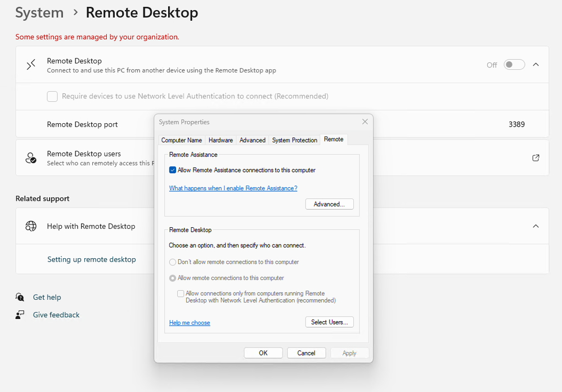Click Some settings are managed by your organization
562x392 pixels.
[97, 37]
